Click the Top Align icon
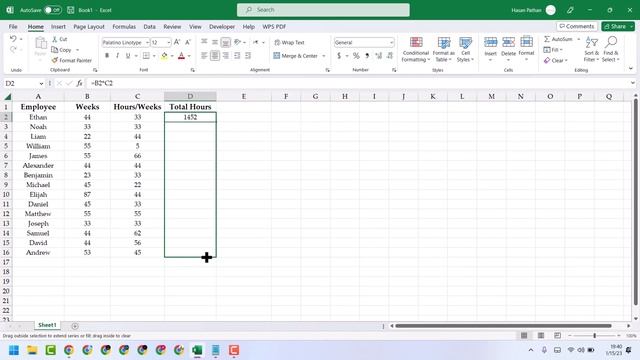This screenshot has height=360, width=640. point(204,42)
